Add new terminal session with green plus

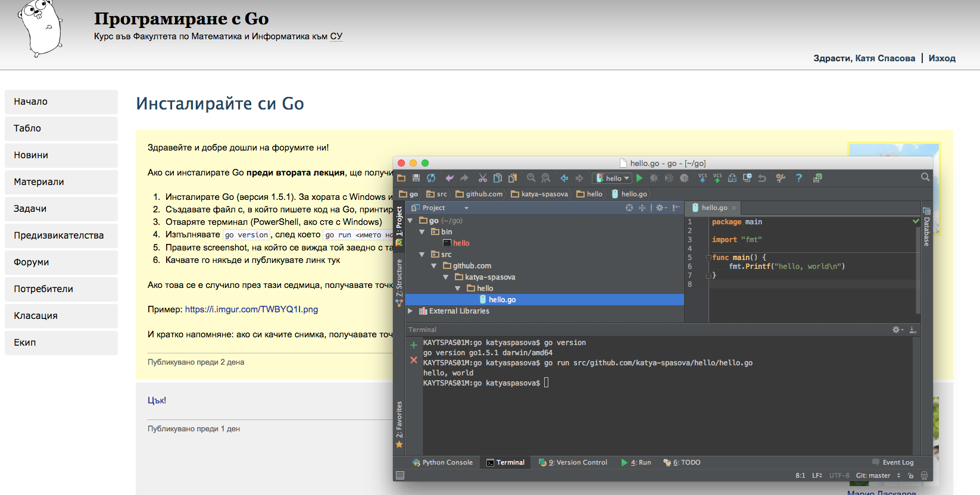(414, 345)
